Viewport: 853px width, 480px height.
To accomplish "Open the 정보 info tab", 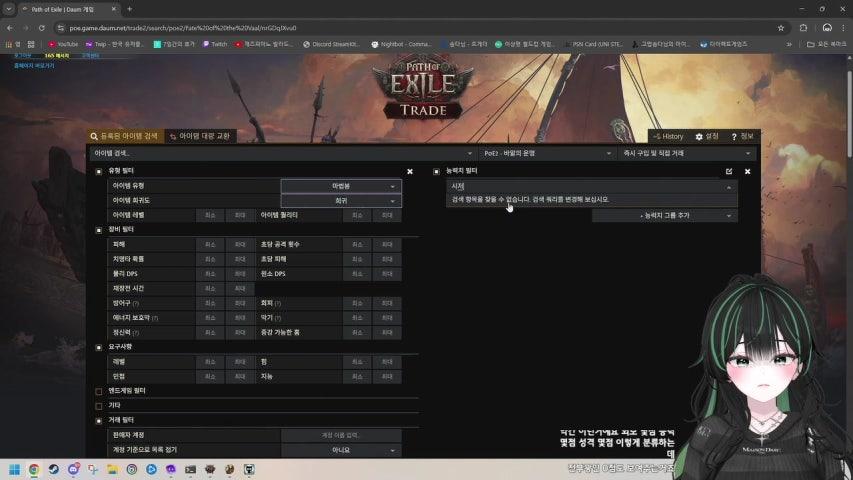I will click(x=743, y=137).
